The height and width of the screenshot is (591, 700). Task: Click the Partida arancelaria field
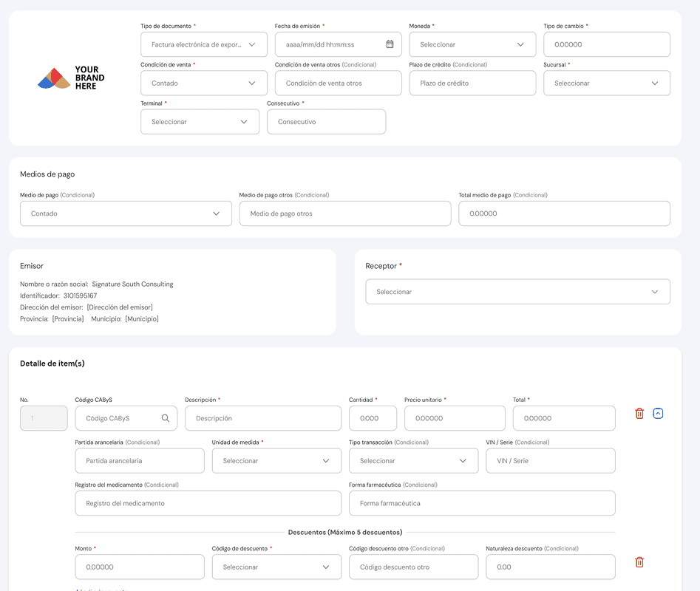(x=140, y=461)
